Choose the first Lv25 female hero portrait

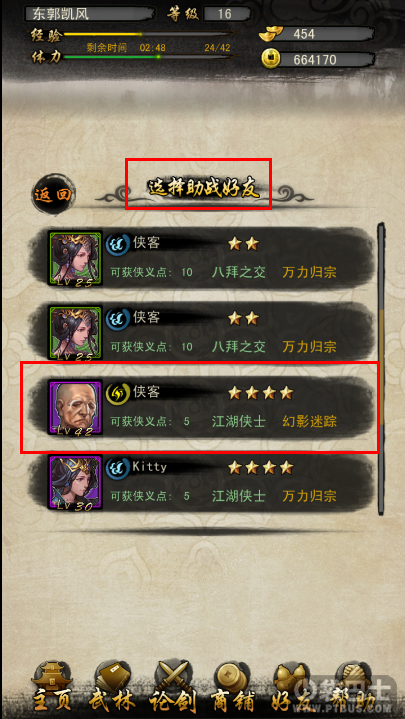[75, 259]
